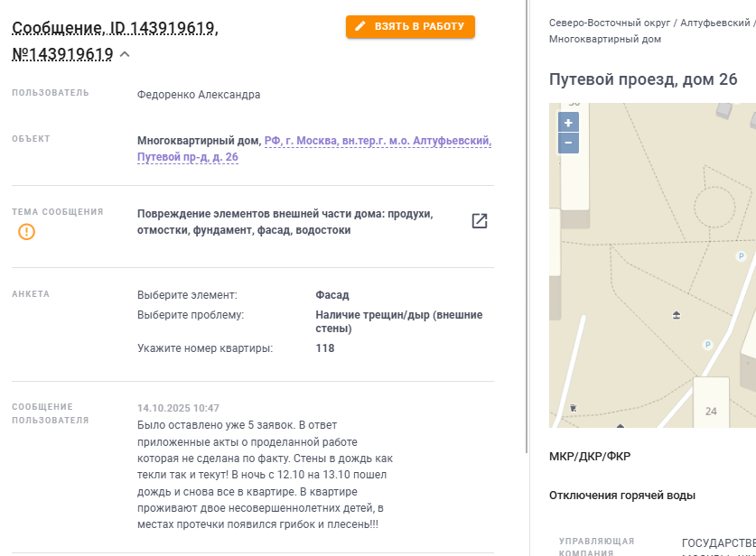Click the Путевой проезд, дом 26 heading

click(643, 79)
